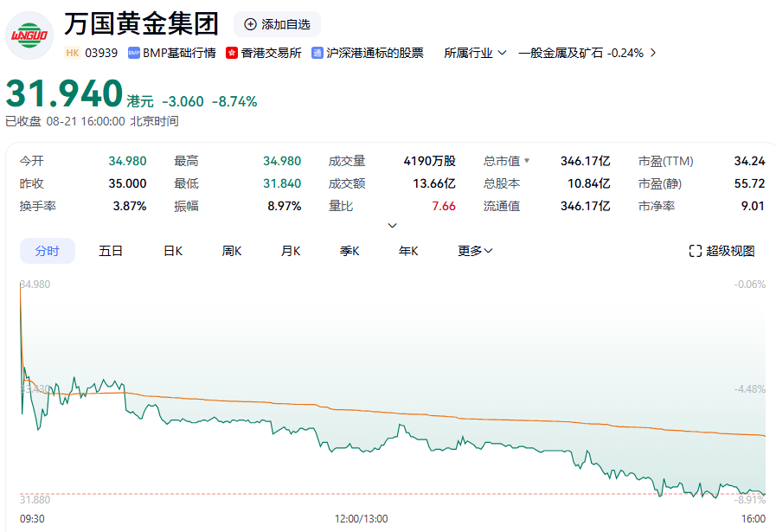The image size is (776, 532).
Task: Click the -0.06% chart axis label
Action: point(750,285)
